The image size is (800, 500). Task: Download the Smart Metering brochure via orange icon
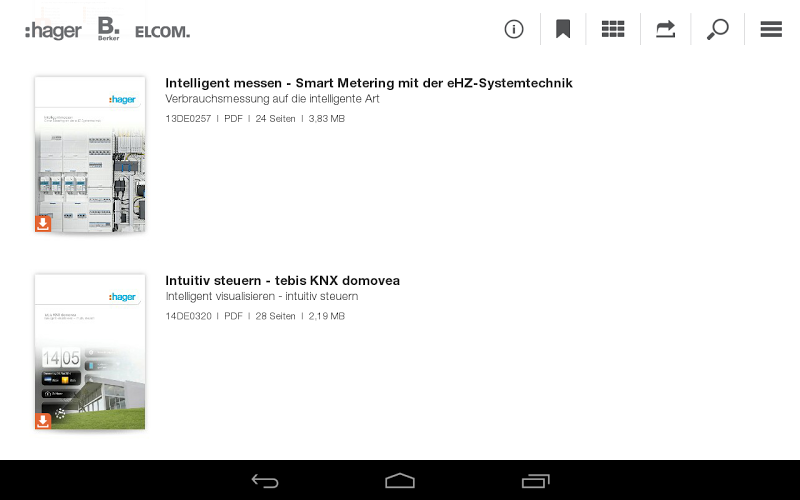(x=43, y=223)
